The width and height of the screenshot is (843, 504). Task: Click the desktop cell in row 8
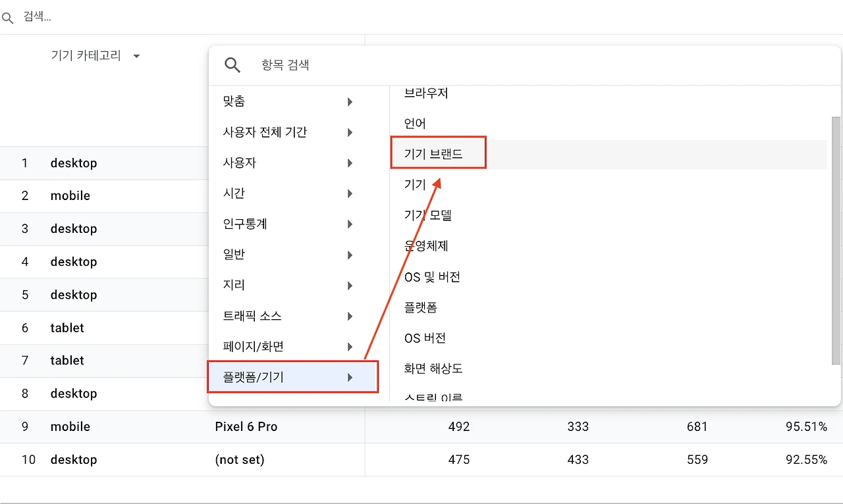74,393
